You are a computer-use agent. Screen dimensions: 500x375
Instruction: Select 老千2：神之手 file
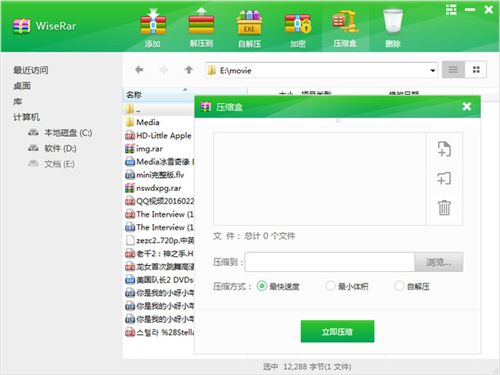159,254
